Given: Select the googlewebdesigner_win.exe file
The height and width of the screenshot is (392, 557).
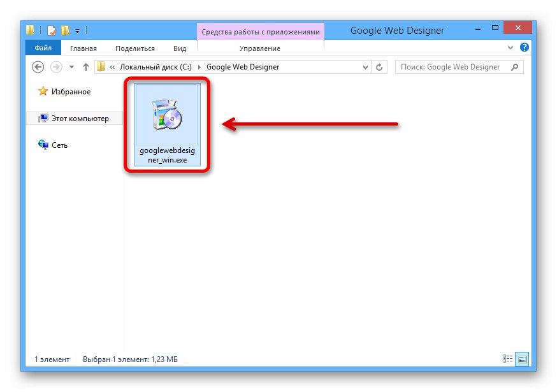Looking at the screenshot, I should tap(167, 124).
